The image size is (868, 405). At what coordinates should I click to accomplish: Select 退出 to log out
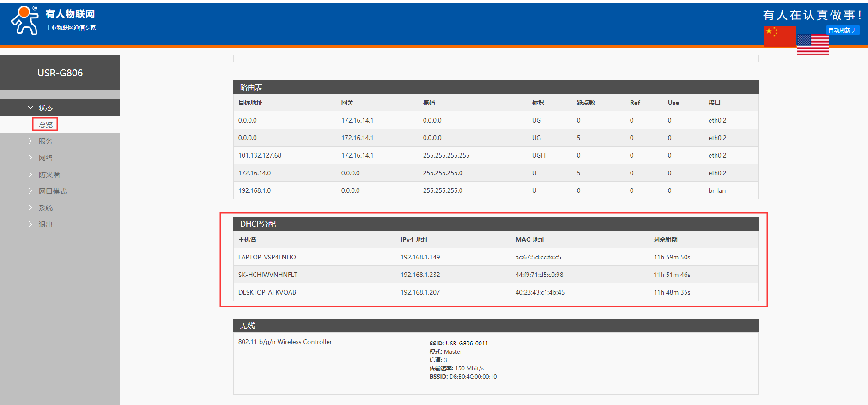(45, 224)
